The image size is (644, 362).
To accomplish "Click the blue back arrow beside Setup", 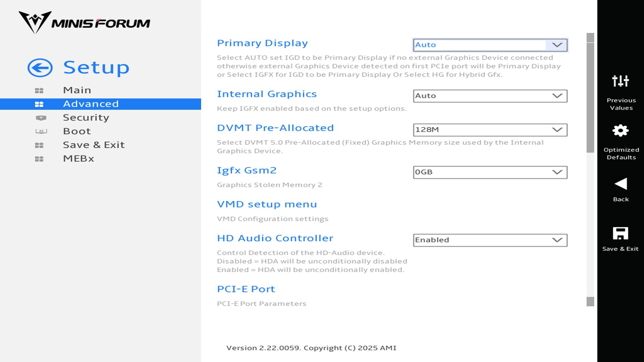I will pos(40,68).
